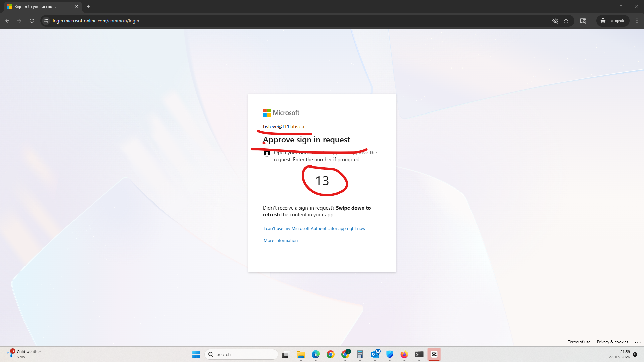
Task: Click the Windows taskbar Search box
Action: tap(242, 354)
